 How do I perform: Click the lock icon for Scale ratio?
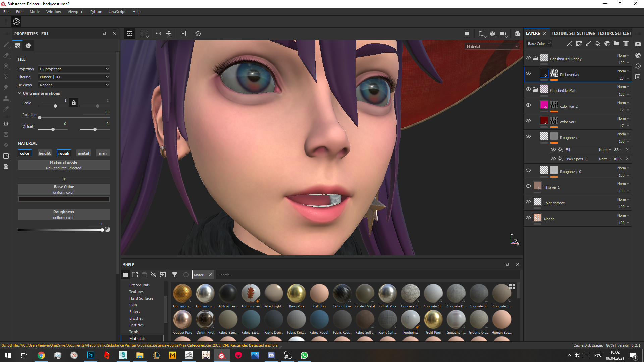coord(74,103)
